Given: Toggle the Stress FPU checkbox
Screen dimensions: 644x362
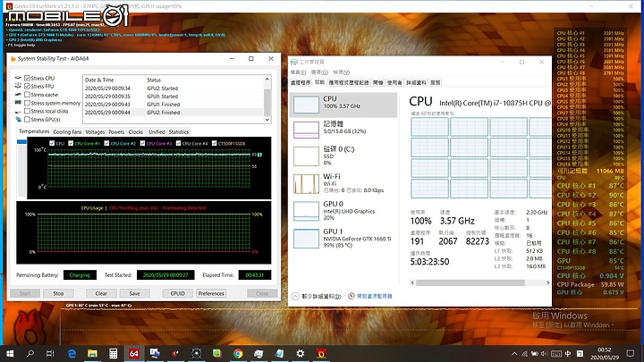Looking at the screenshot, I should (x=27, y=86).
